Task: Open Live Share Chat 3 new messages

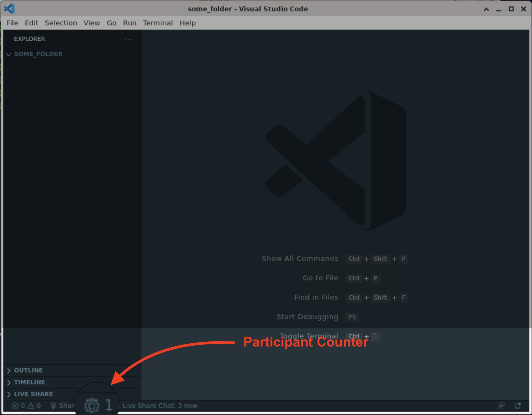Action: [160, 406]
